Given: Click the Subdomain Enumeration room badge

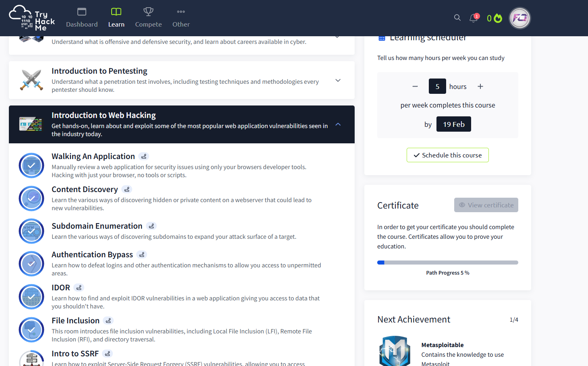Looking at the screenshot, I should click(31, 231).
